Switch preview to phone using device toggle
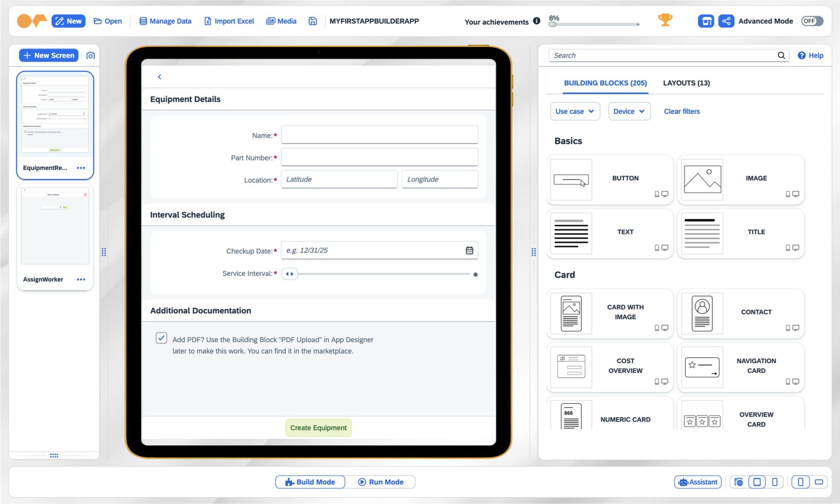Viewport: 840px width, 504px height. tap(775, 482)
